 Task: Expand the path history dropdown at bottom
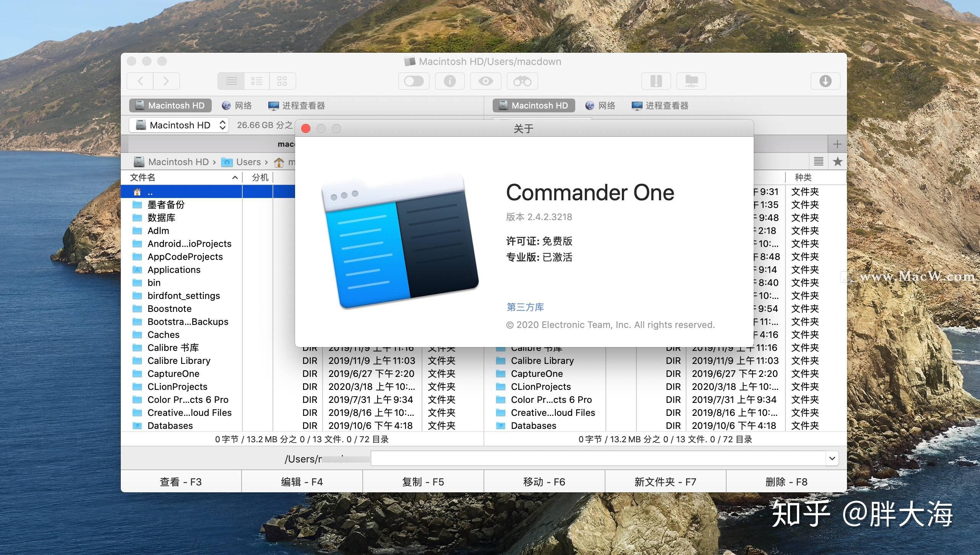point(832,458)
